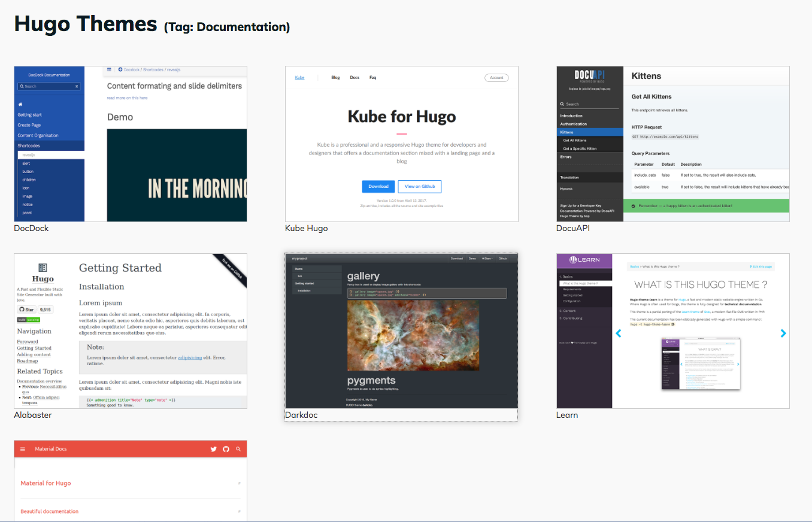Select Content Organisation in DocDock sidebar

tap(38, 135)
